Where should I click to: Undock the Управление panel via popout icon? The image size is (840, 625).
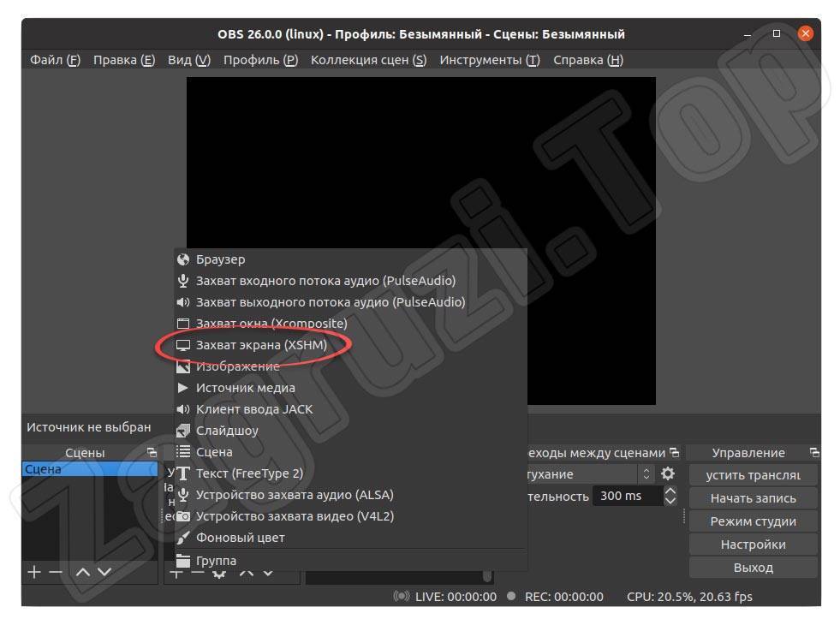815,453
